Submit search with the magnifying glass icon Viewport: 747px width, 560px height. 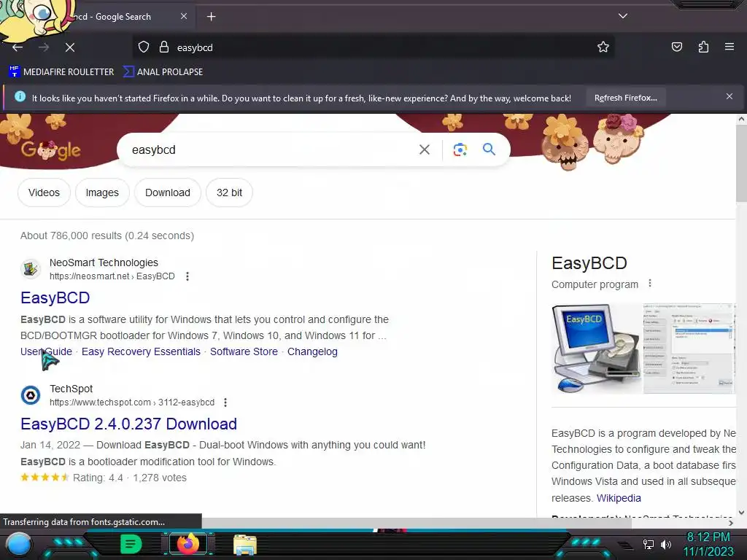489,149
